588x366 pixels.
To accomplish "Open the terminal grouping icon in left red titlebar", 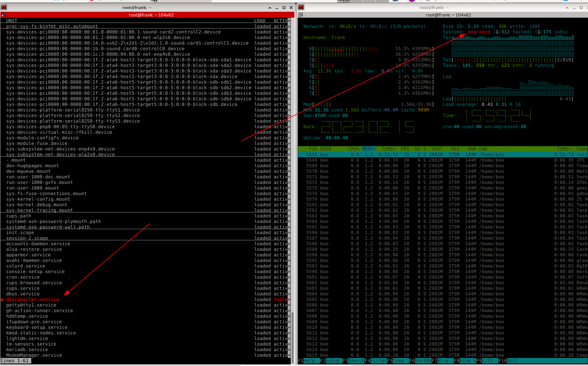I will 3,15.
